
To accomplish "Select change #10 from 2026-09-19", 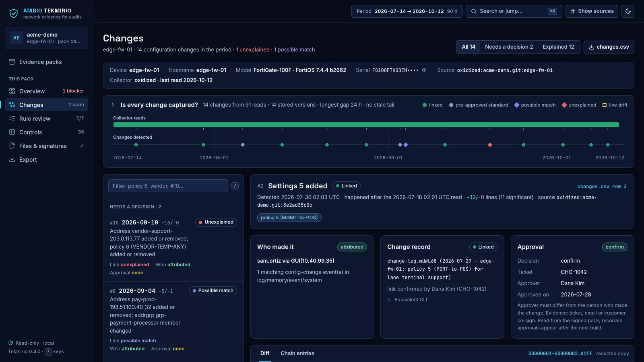I will pyautogui.click(x=173, y=247).
